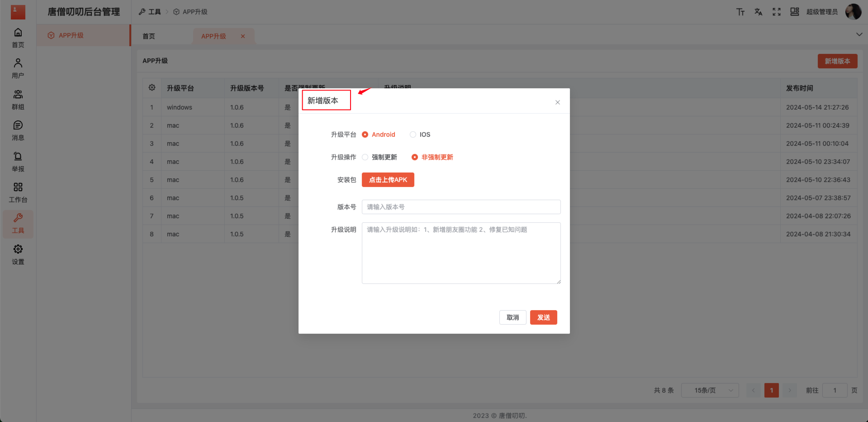Screen dimensions: 868x422
Task: Switch to the 首页 tab
Action: (x=148, y=36)
